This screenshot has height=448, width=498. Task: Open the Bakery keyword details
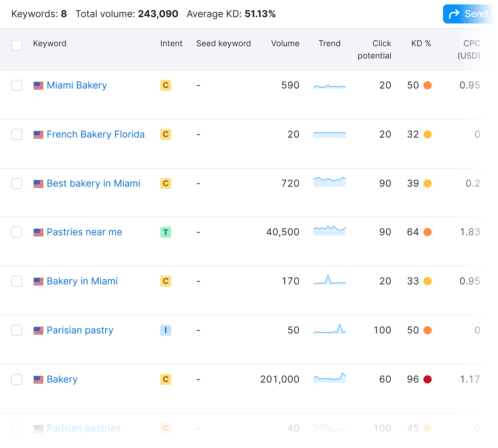62,379
